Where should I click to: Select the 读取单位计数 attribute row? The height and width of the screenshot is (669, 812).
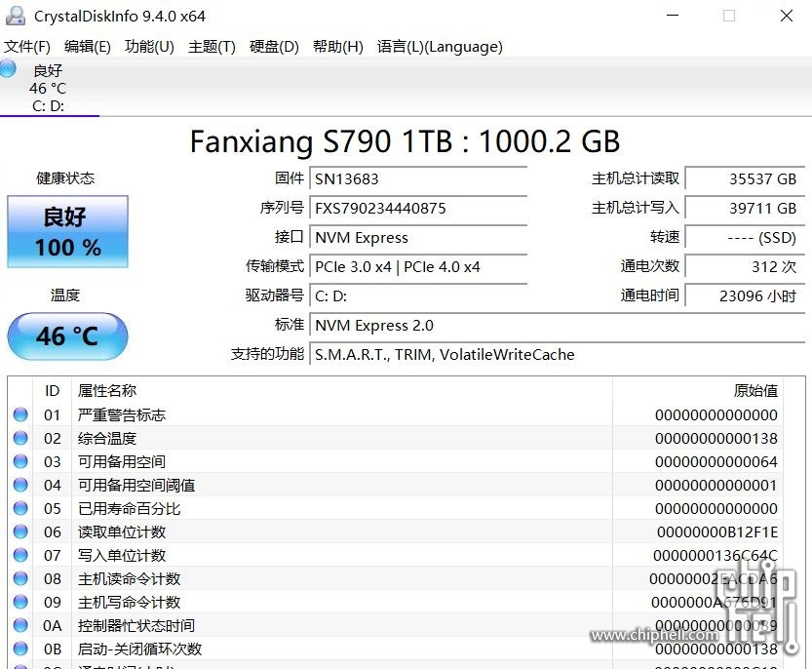[396, 531]
